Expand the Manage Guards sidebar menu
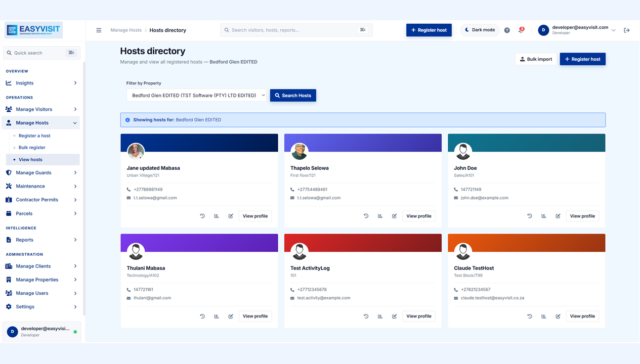This screenshot has height=364, width=640. coord(41,173)
